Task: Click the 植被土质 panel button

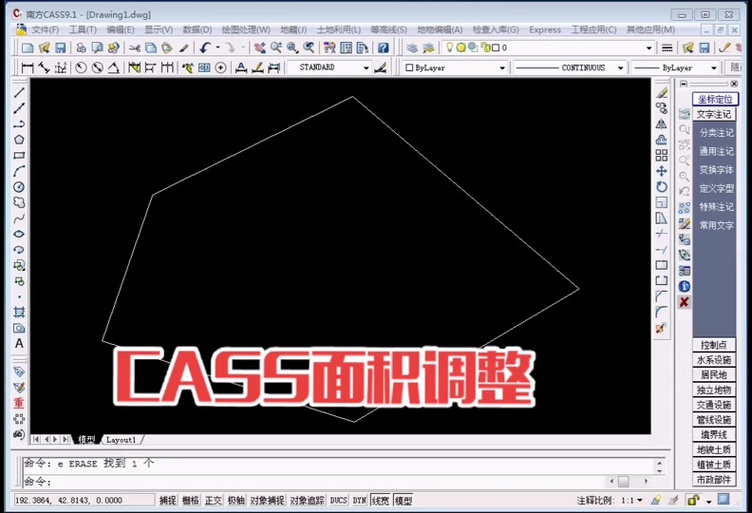Action: point(714,465)
